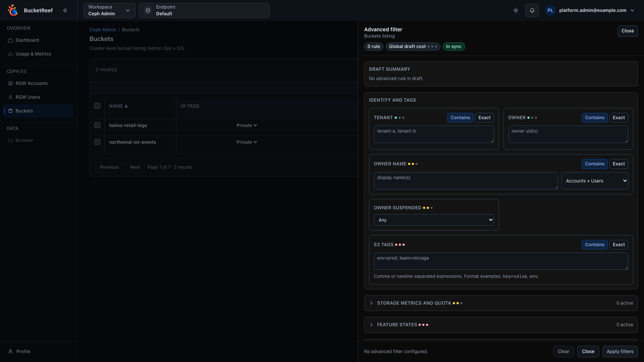Click the Clear filters button
This screenshot has height=362, width=644.
click(x=563, y=352)
